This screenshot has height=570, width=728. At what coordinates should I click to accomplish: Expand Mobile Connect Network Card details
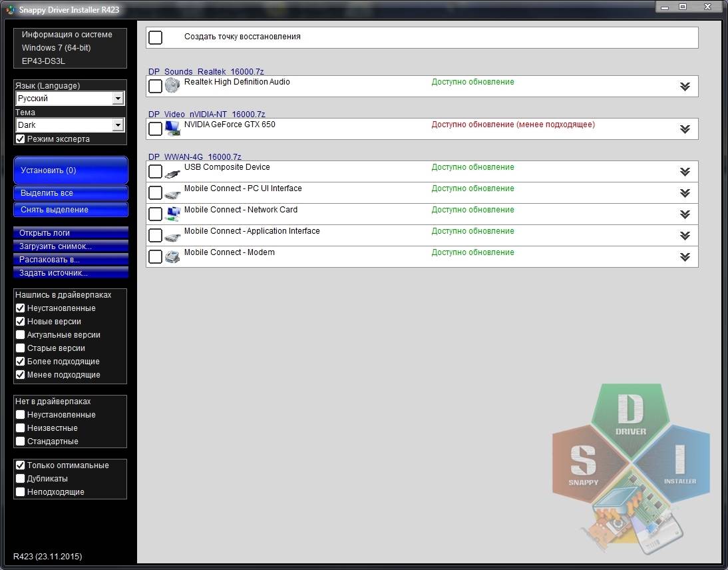pos(685,214)
